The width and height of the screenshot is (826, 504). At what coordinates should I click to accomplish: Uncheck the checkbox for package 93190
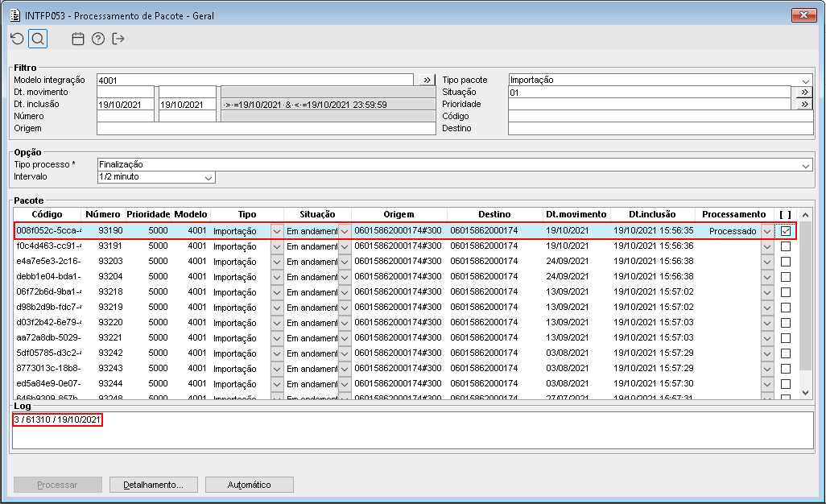pyautogui.click(x=786, y=231)
